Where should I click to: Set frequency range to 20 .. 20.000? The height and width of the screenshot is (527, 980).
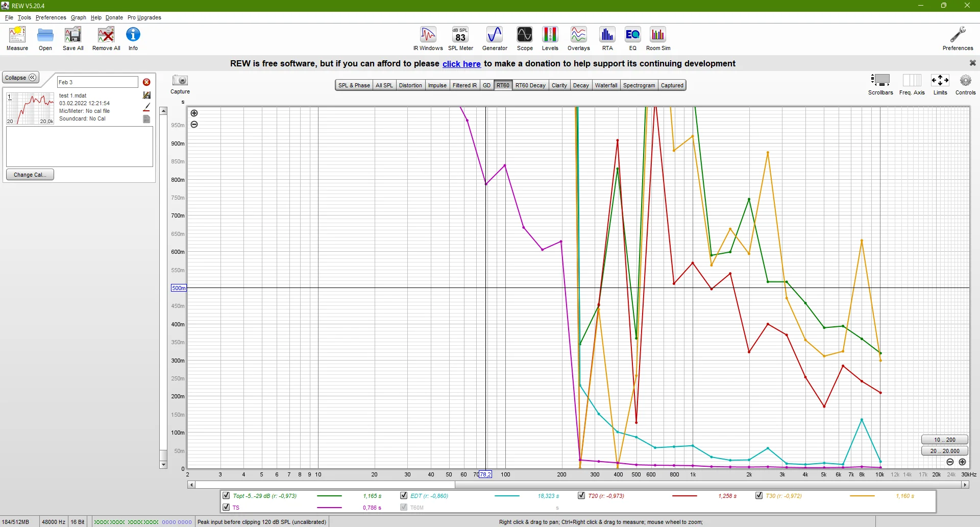point(945,451)
